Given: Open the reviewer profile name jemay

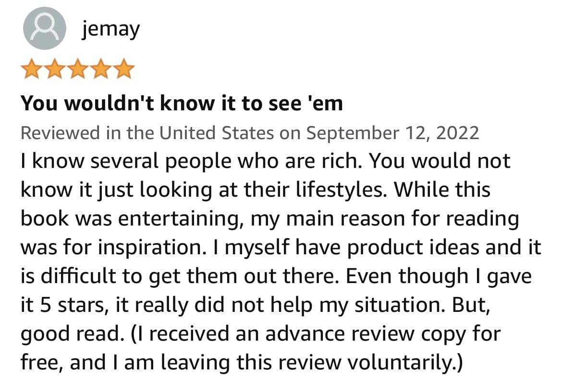Looking at the screenshot, I should pyautogui.click(x=111, y=30).
